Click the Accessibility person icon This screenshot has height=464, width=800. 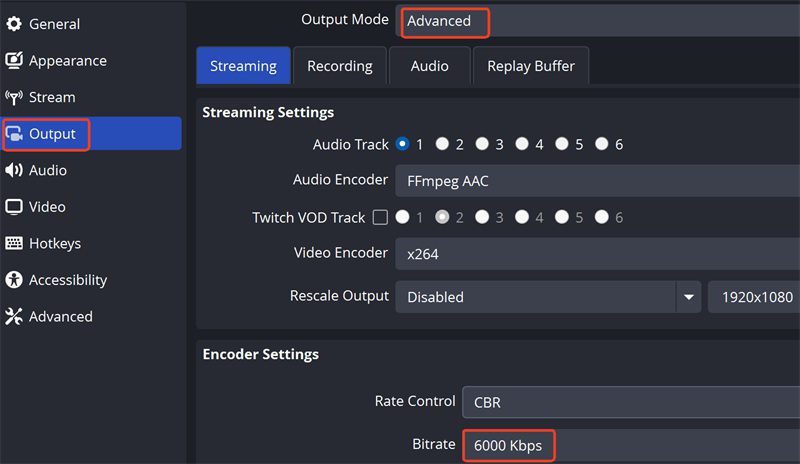click(14, 280)
